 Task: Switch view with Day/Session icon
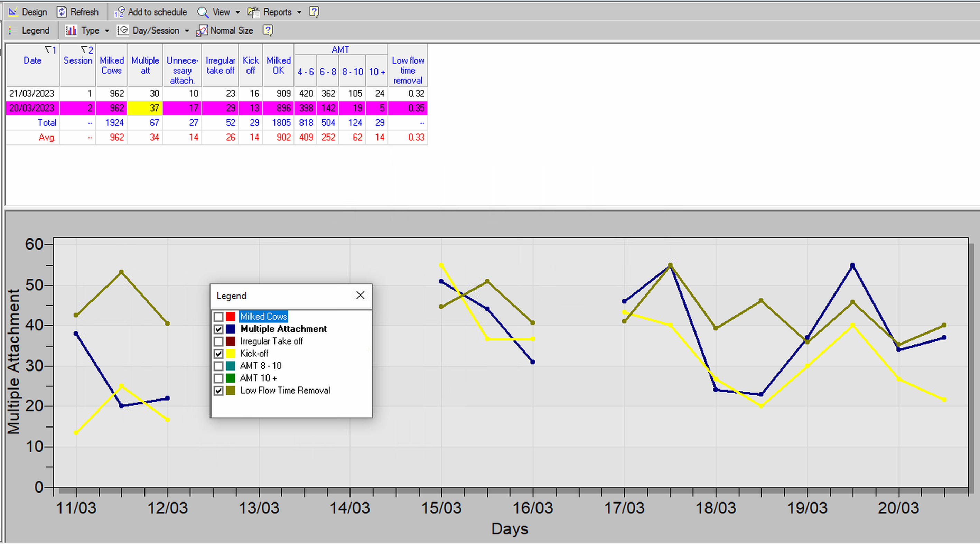[123, 30]
